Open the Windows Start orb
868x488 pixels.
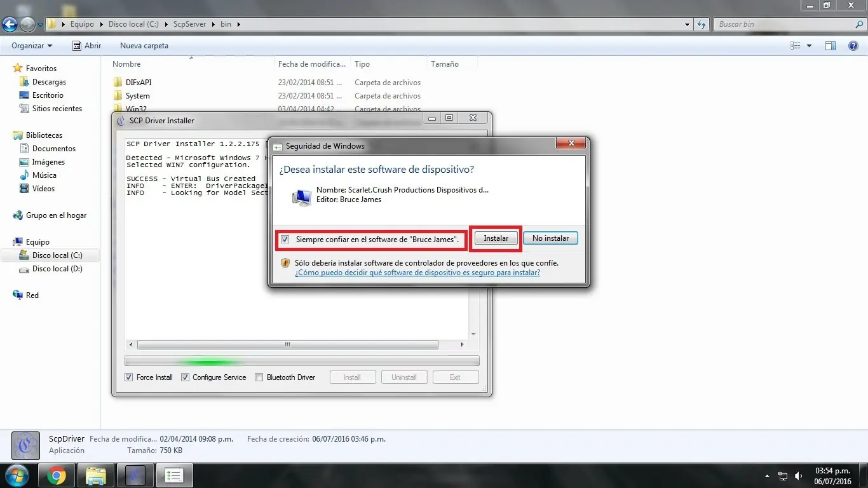pyautogui.click(x=17, y=475)
